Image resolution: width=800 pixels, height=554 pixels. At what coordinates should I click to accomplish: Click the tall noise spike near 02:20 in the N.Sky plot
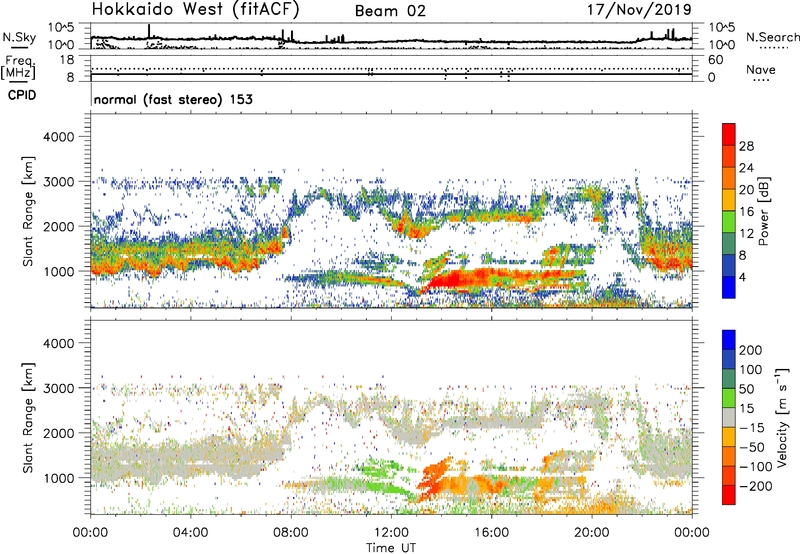(x=149, y=31)
